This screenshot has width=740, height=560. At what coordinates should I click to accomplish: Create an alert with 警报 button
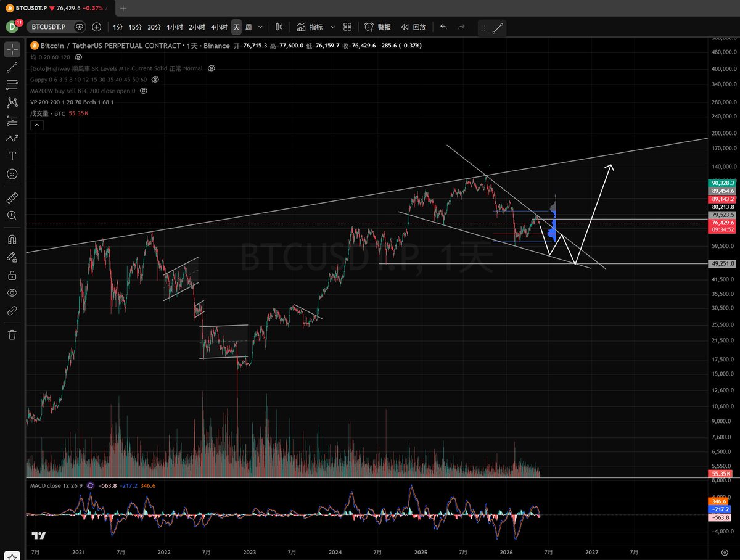click(378, 27)
